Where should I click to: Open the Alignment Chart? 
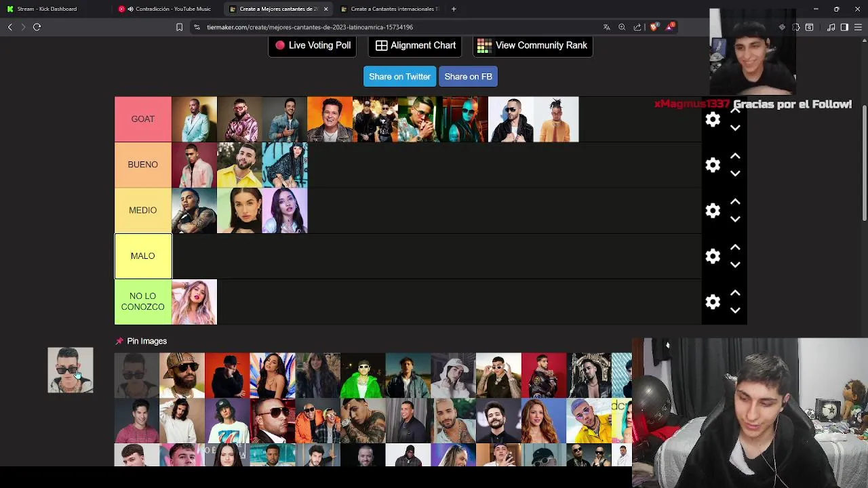[416, 45]
